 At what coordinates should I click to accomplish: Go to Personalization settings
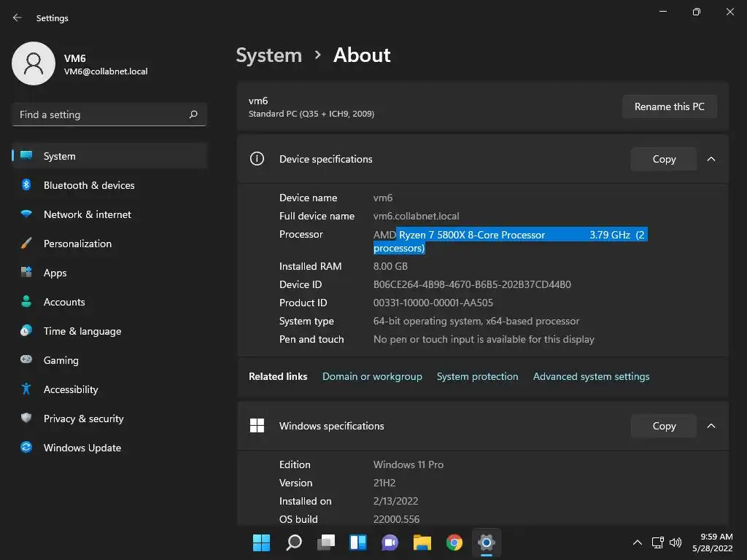[109, 244]
